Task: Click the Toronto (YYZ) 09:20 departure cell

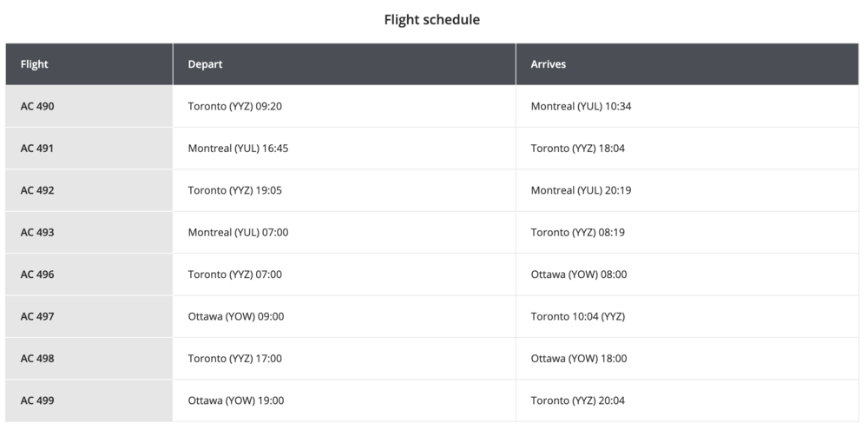Action: (234, 106)
